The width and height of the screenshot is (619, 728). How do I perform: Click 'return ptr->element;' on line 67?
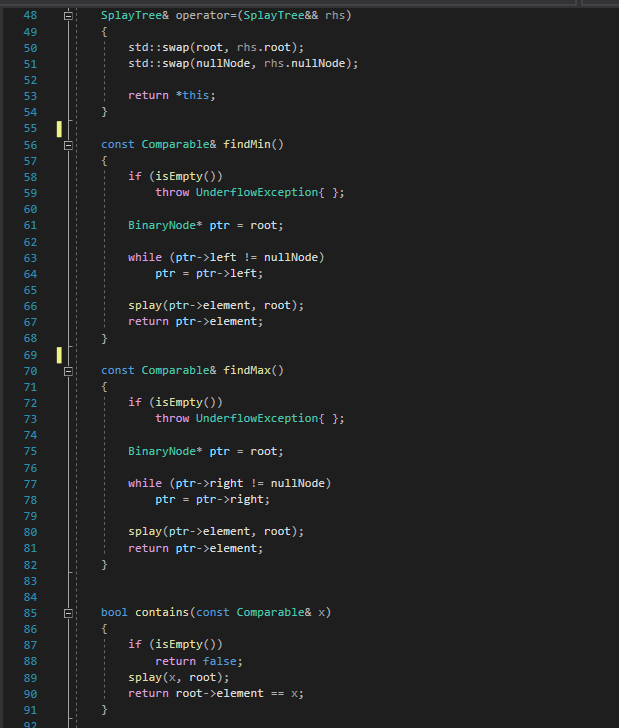[x=195, y=321]
